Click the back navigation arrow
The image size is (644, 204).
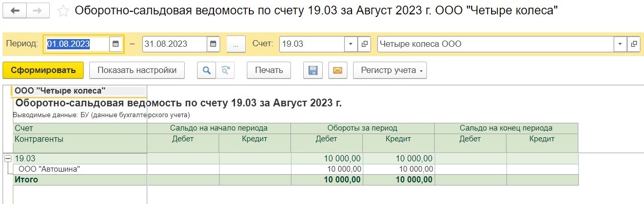coord(14,11)
